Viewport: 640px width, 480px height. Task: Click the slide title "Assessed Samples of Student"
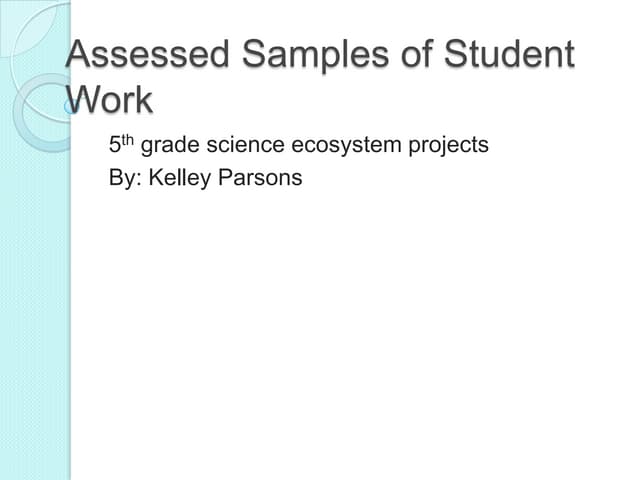(x=320, y=54)
